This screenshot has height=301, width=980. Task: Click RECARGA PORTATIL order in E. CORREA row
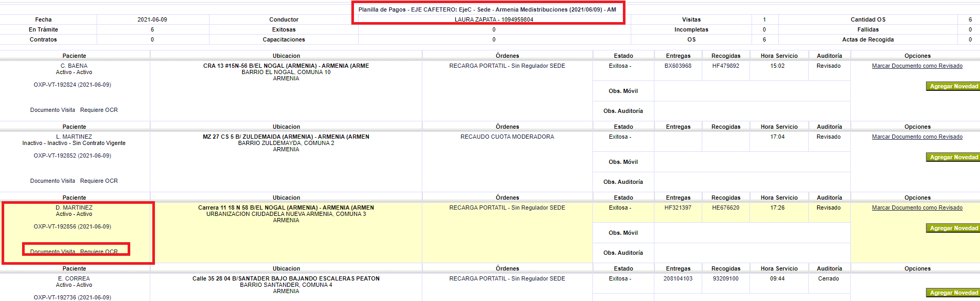(507, 279)
